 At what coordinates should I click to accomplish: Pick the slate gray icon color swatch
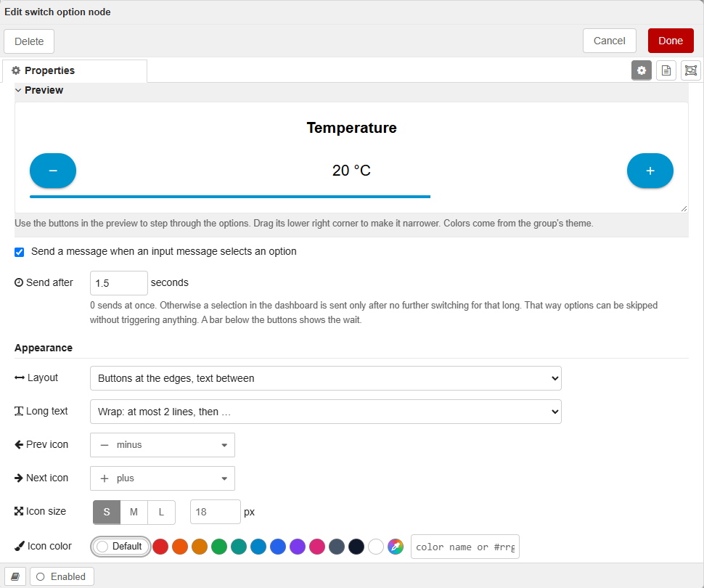point(337,547)
